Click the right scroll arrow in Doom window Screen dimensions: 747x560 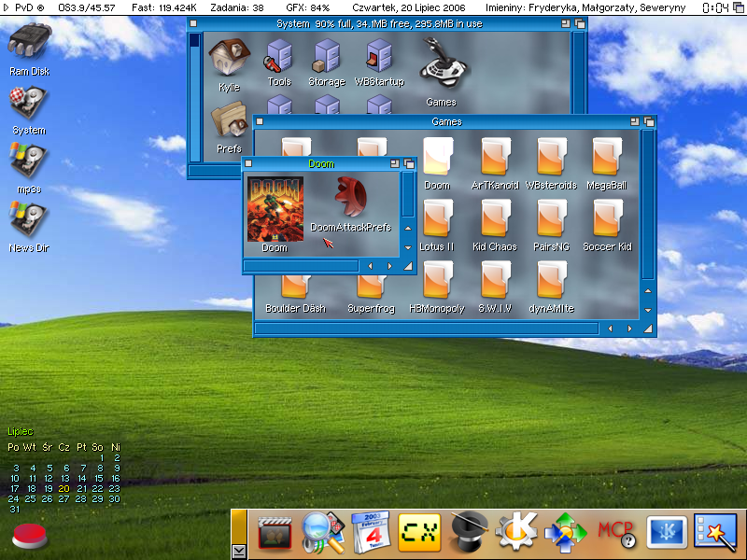click(x=389, y=266)
